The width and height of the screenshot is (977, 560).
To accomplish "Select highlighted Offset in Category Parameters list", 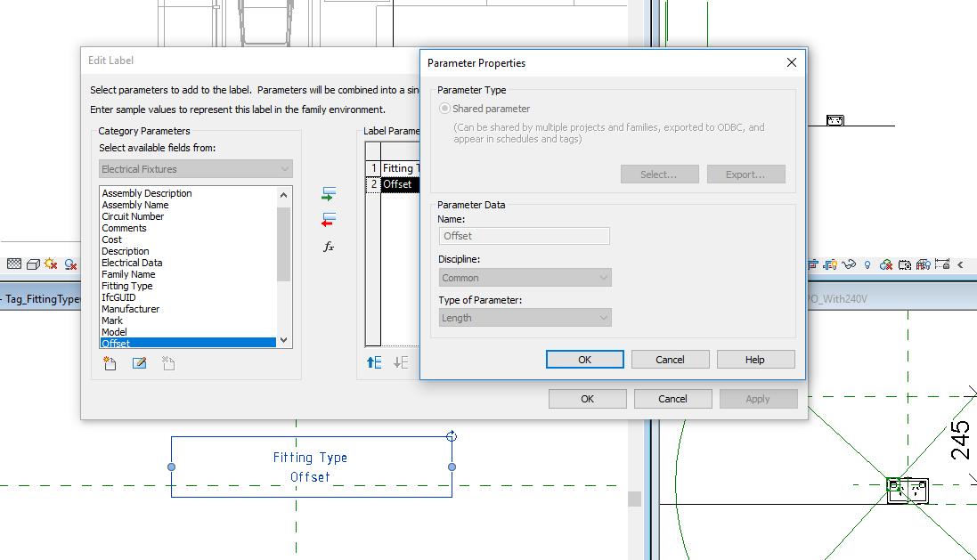I will (188, 344).
